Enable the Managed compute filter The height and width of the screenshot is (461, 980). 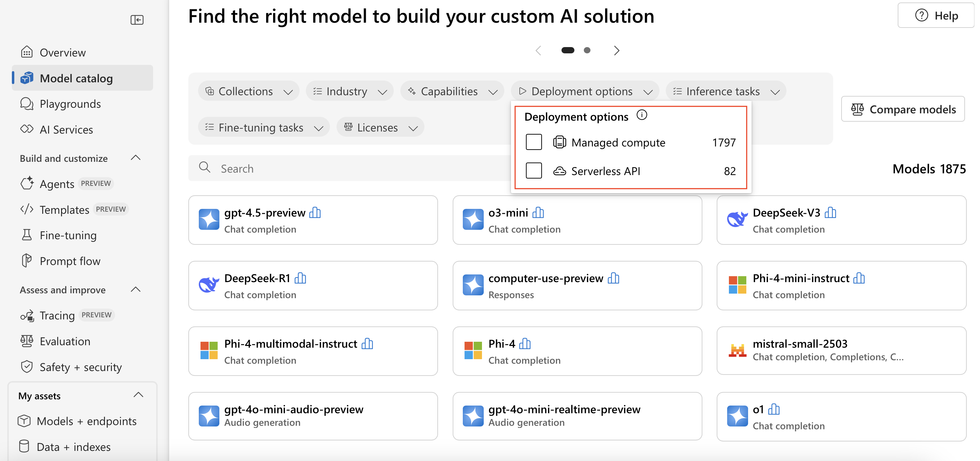(534, 142)
